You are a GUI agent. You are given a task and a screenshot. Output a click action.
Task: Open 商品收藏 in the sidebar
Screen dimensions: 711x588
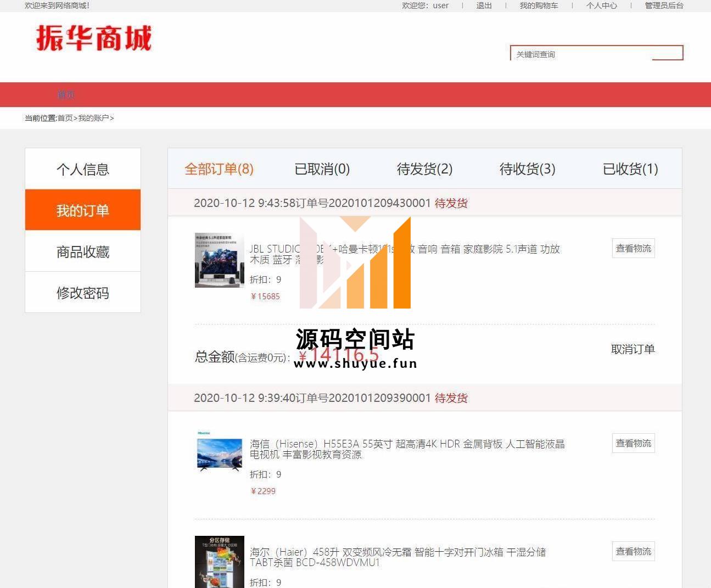83,251
